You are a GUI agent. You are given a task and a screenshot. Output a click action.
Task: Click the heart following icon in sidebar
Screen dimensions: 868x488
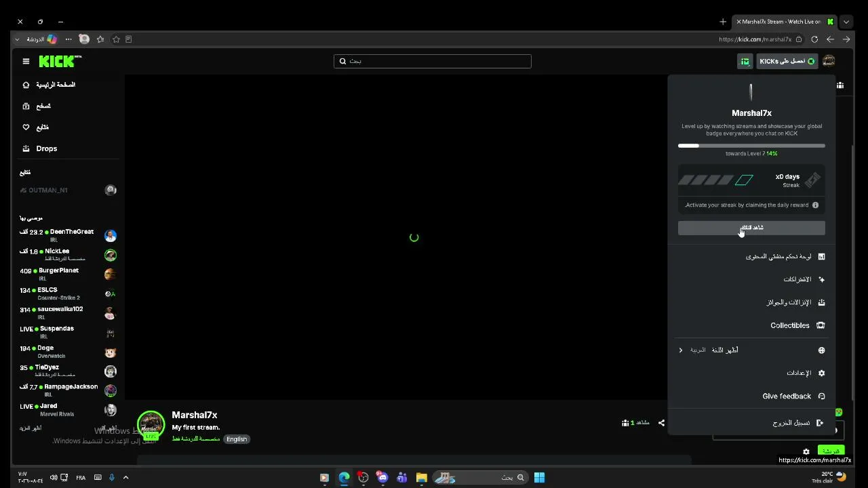click(26, 127)
